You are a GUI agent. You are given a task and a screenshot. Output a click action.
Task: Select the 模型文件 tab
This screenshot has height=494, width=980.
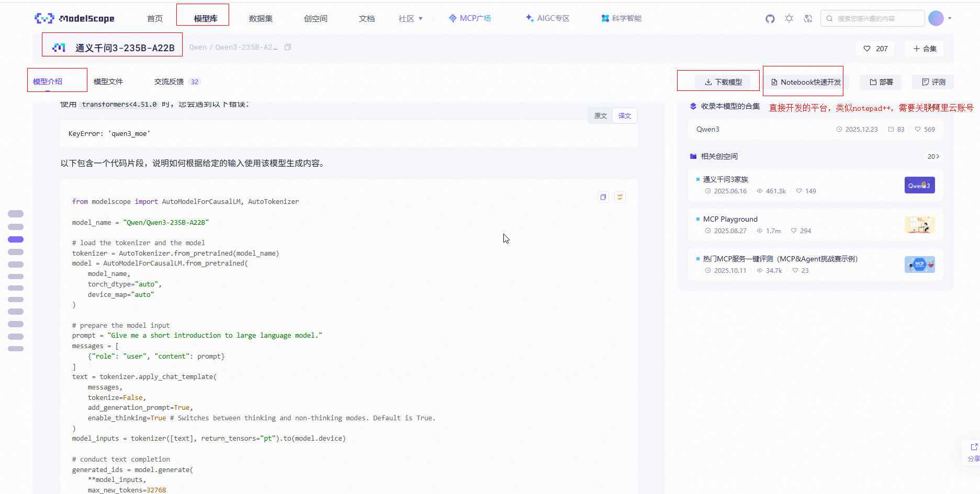[108, 82]
